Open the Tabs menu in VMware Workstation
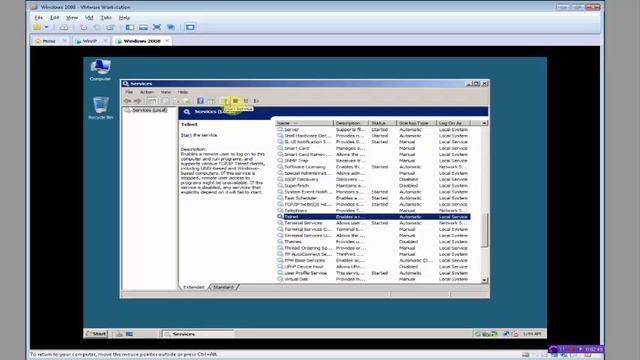This screenshot has width=640, height=360. [x=106, y=18]
